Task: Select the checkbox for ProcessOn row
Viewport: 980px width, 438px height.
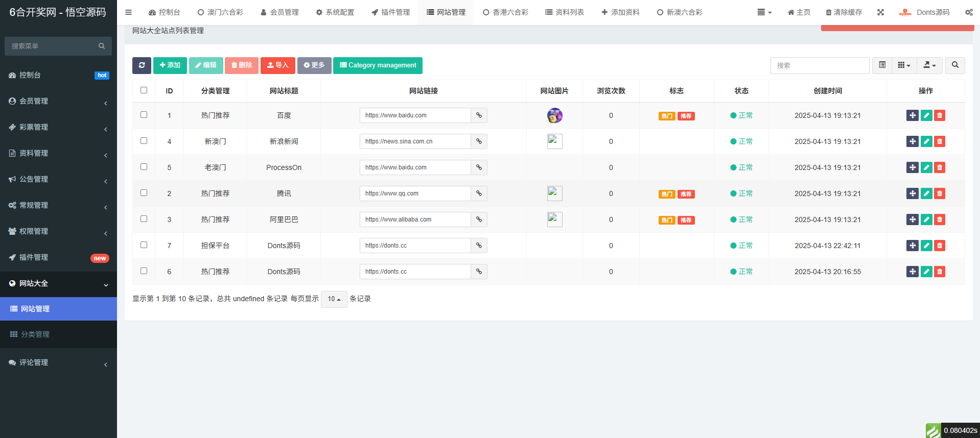Action: (x=144, y=167)
